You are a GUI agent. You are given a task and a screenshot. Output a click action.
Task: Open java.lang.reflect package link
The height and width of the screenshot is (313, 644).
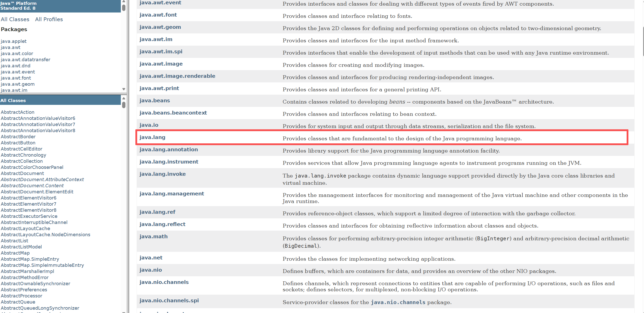(162, 224)
